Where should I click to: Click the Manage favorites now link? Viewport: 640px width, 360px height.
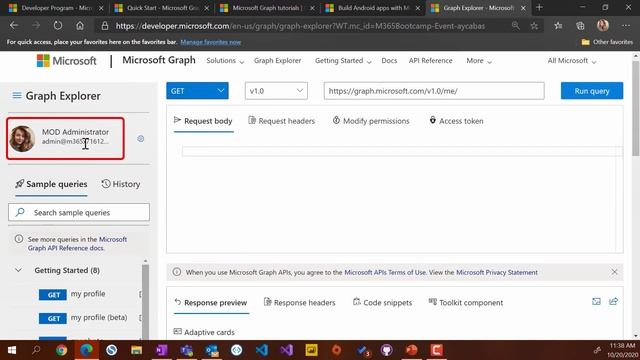click(211, 42)
